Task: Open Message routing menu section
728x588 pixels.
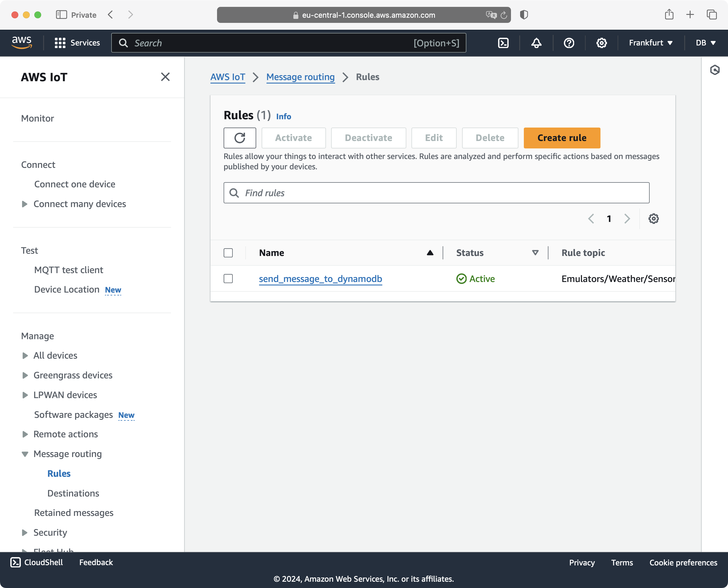Action: coord(68,454)
